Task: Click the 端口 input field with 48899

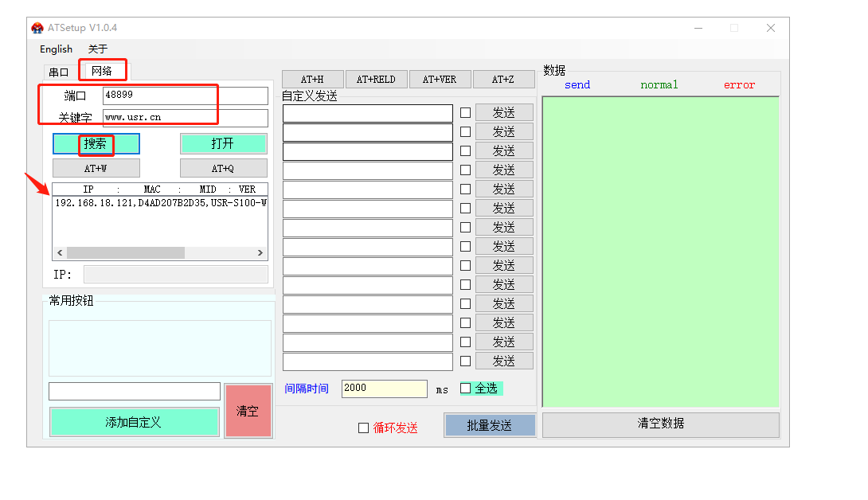Action: (x=185, y=96)
